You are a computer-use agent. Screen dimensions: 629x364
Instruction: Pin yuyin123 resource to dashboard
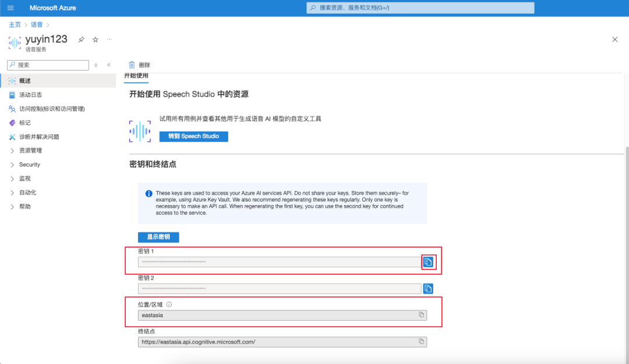81,39
